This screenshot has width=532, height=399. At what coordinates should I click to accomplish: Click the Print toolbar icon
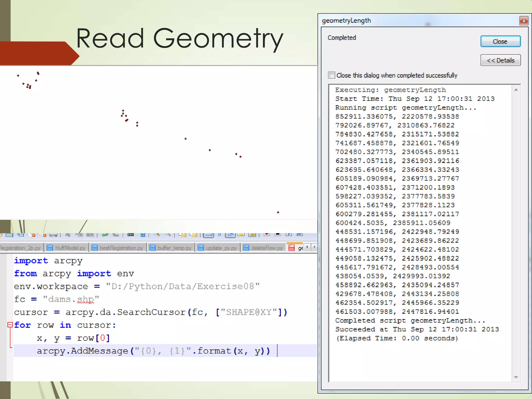pos(53,235)
